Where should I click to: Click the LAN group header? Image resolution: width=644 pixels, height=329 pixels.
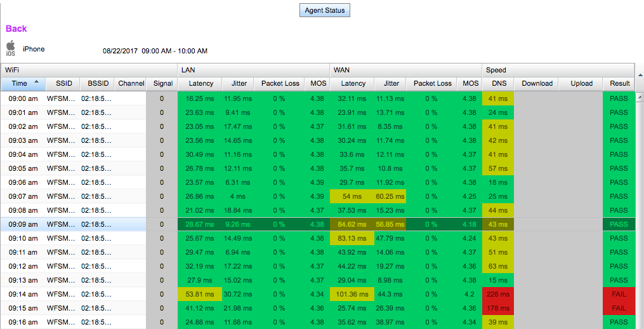pos(253,70)
